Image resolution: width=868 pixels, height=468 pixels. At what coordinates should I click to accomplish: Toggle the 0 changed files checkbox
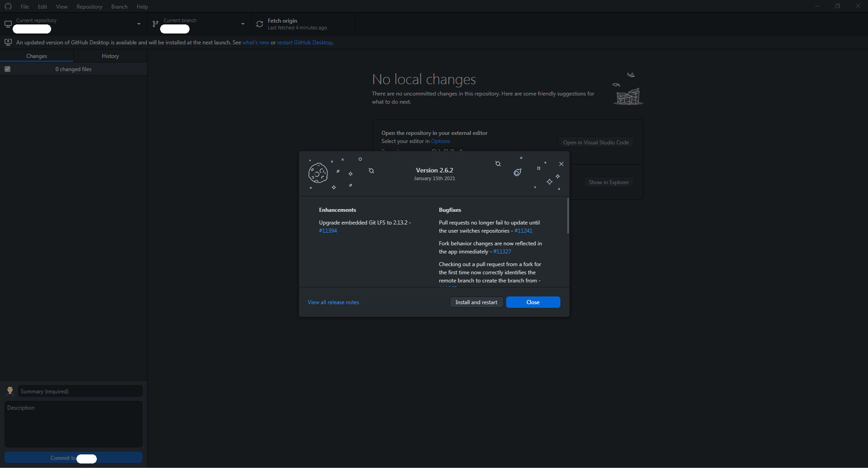tap(8, 69)
